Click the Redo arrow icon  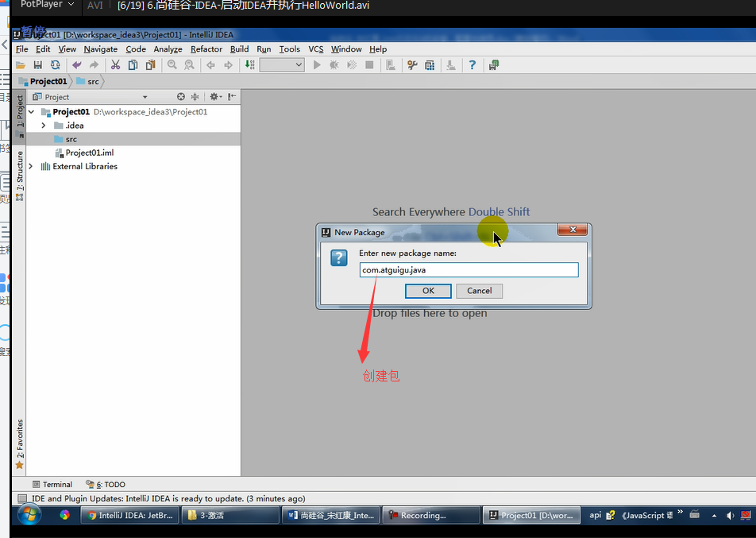click(x=94, y=65)
